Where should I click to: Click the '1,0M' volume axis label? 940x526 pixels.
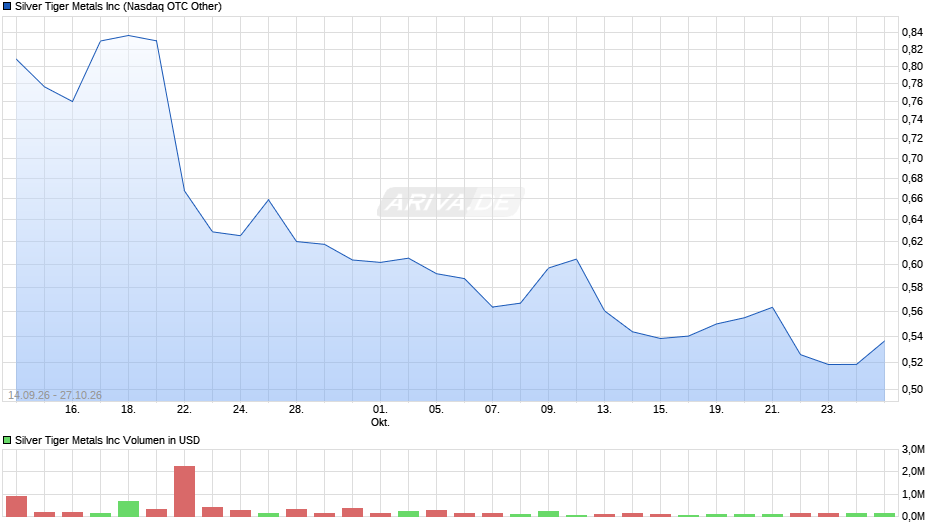pos(913,494)
